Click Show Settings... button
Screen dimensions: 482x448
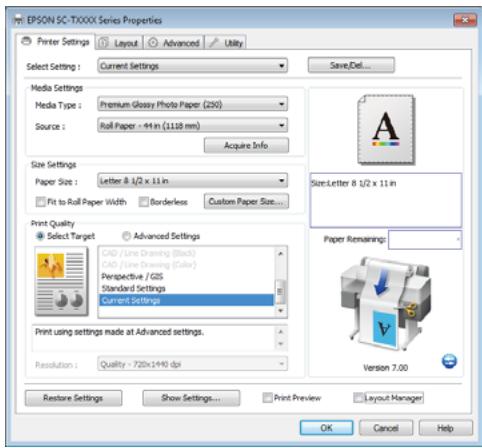tap(191, 398)
